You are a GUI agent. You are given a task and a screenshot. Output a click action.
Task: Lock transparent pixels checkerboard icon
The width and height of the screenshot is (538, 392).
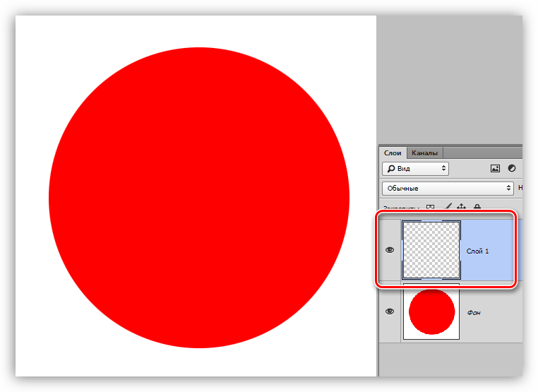tap(430, 207)
